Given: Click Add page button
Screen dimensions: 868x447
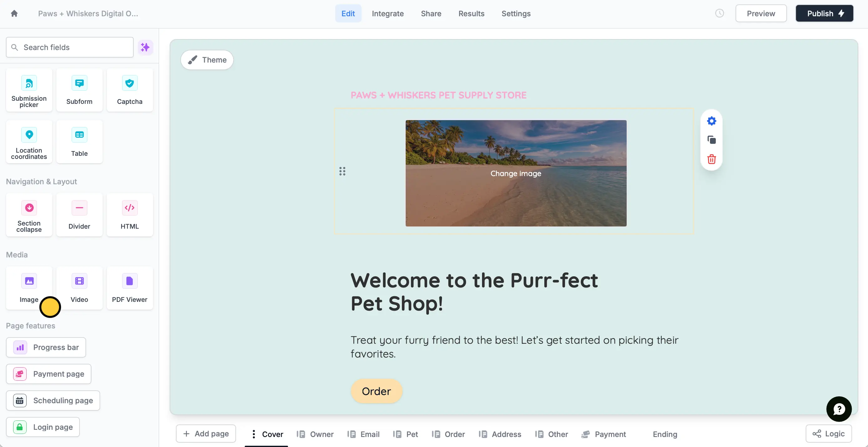Looking at the screenshot, I should [206, 434].
